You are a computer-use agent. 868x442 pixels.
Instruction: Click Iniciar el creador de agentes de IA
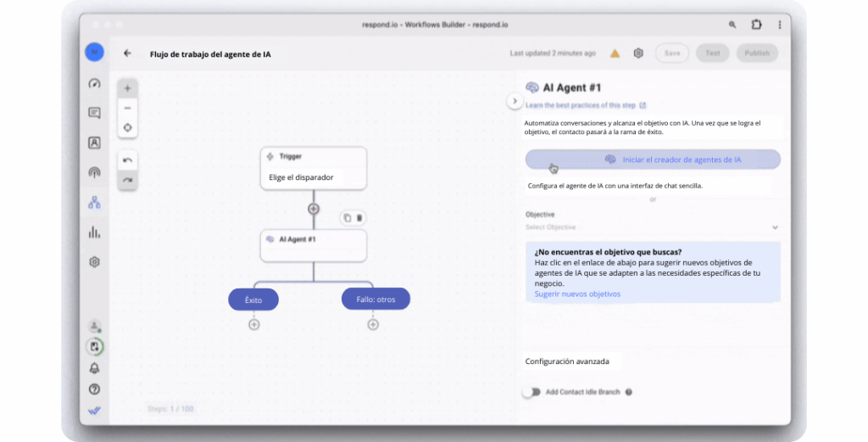[x=652, y=159]
